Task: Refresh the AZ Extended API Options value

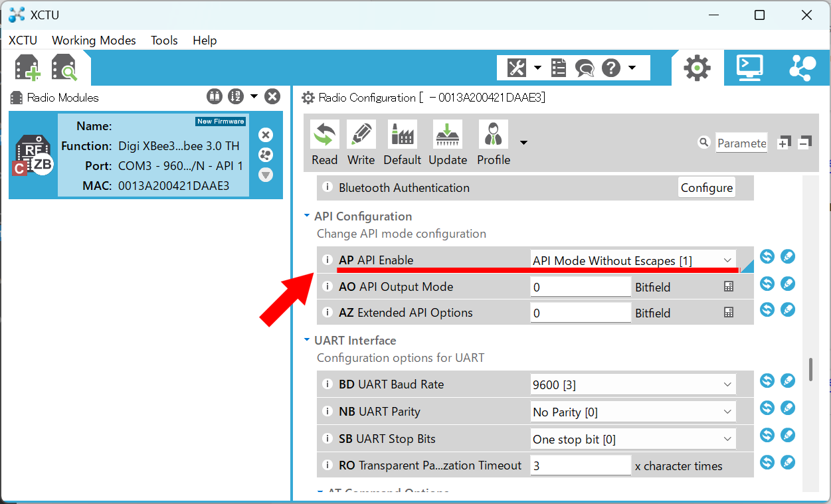Action: point(767,309)
